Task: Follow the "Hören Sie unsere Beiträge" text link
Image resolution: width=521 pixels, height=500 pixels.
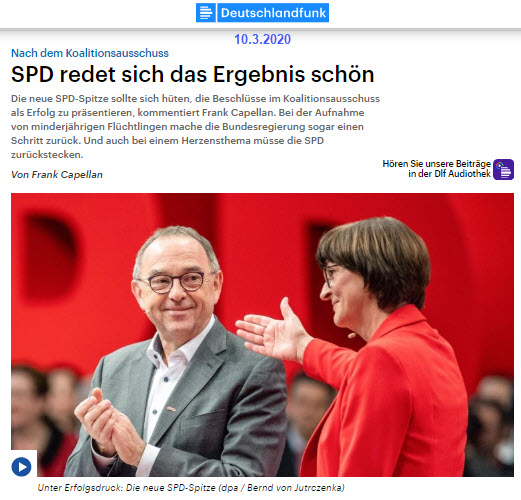Action: point(436,164)
